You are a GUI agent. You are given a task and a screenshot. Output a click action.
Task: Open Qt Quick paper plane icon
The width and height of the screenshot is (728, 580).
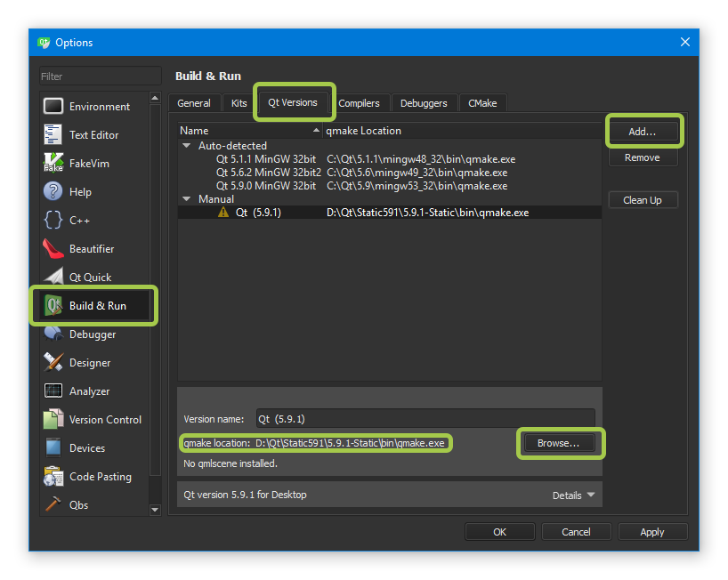[x=54, y=277]
